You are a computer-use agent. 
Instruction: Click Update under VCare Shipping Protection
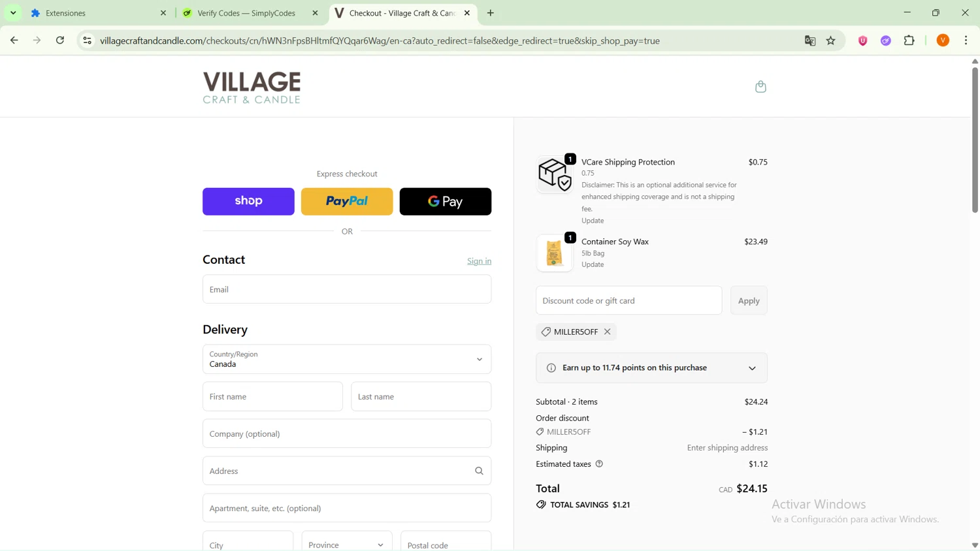click(x=593, y=221)
